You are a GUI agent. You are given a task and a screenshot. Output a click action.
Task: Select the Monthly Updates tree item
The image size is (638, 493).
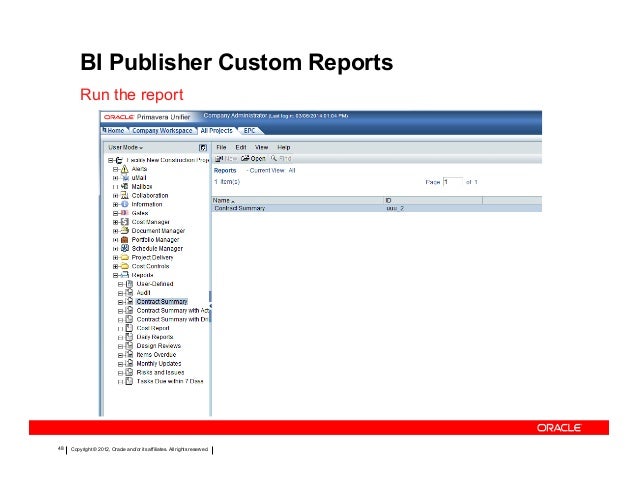159,364
